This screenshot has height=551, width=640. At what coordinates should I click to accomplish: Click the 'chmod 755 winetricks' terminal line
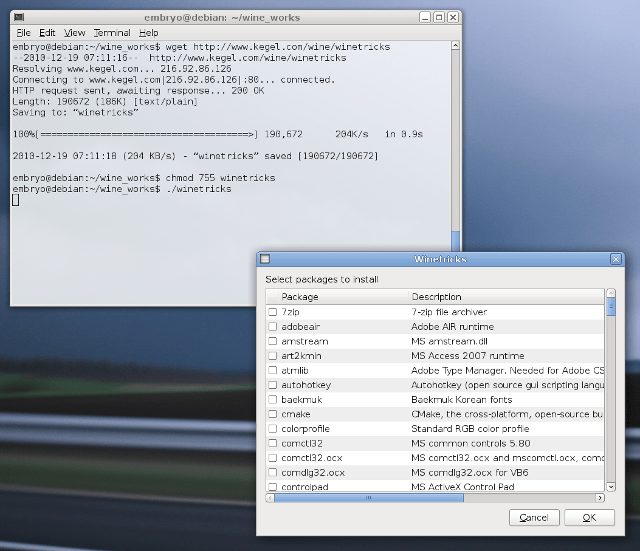(x=144, y=178)
